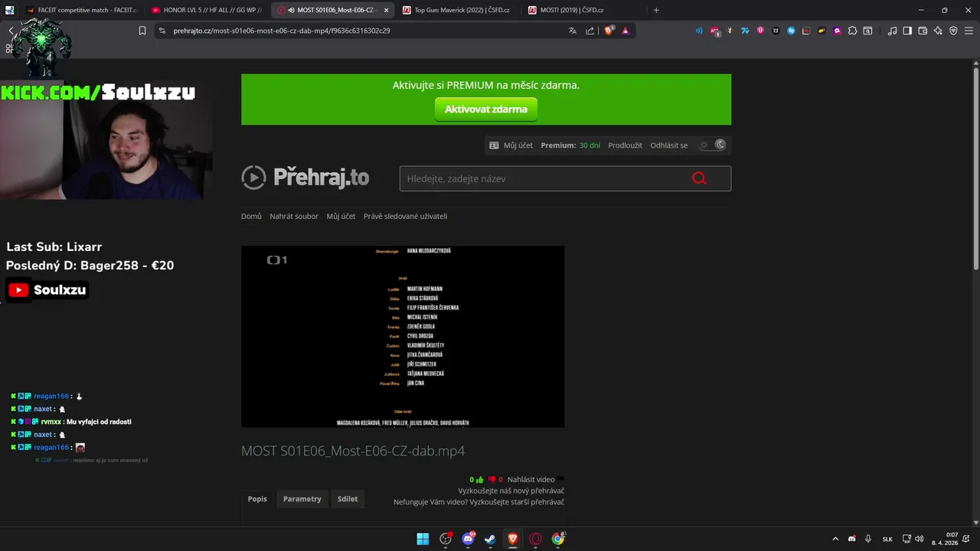Screen dimensions: 980x551
Task: Open Discord from the taskbar
Action: tap(468, 539)
